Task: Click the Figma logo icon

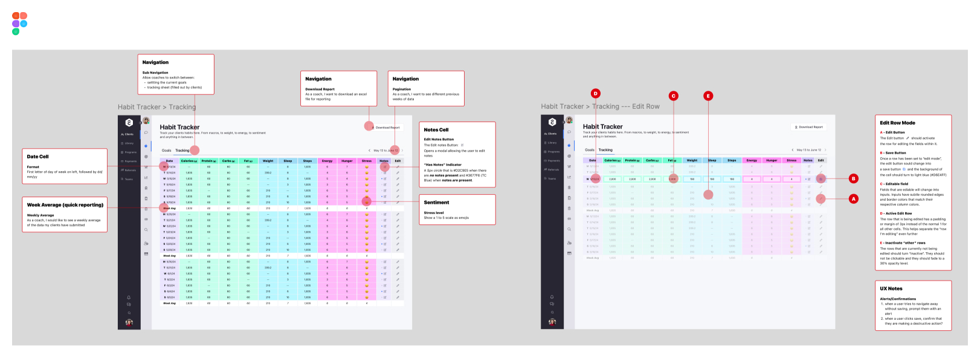Action: coord(19,23)
